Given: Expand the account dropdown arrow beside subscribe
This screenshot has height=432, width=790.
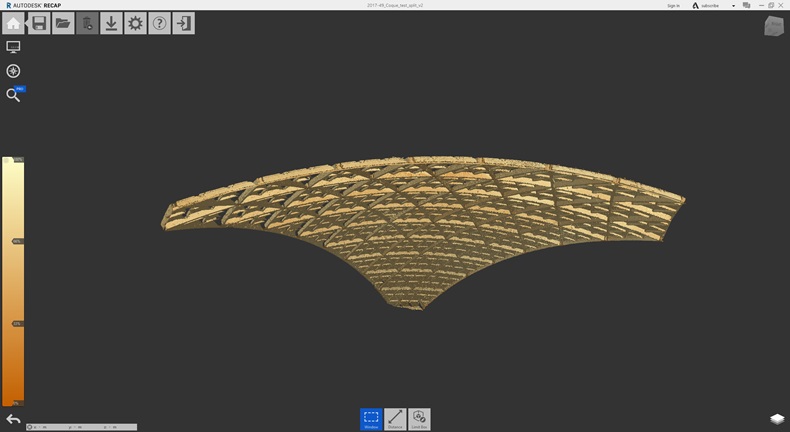Looking at the screenshot, I should tap(733, 5).
